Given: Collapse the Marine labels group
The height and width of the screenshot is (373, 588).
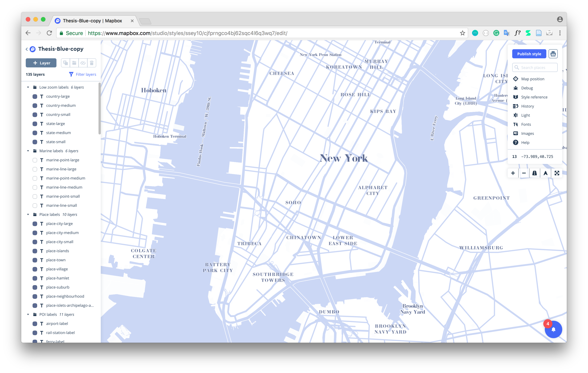Looking at the screenshot, I should (x=28, y=151).
